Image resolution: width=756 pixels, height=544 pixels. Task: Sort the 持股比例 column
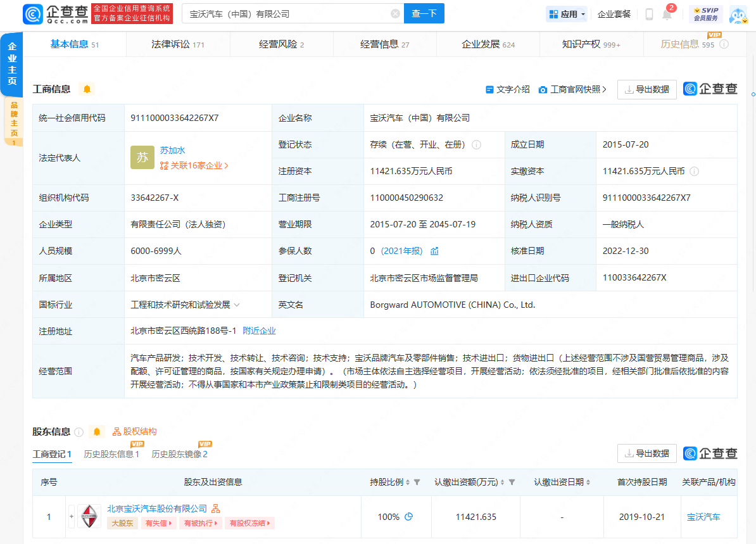click(x=408, y=483)
